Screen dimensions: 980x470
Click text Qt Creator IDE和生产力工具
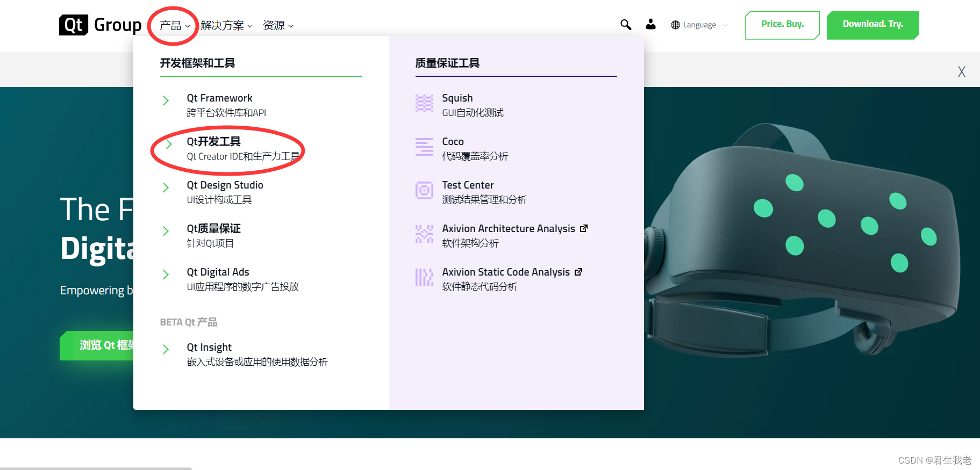[x=243, y=156]
